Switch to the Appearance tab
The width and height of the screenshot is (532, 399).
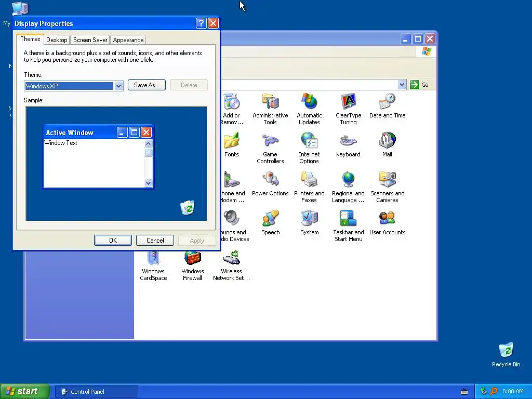(x=128, y=40)
